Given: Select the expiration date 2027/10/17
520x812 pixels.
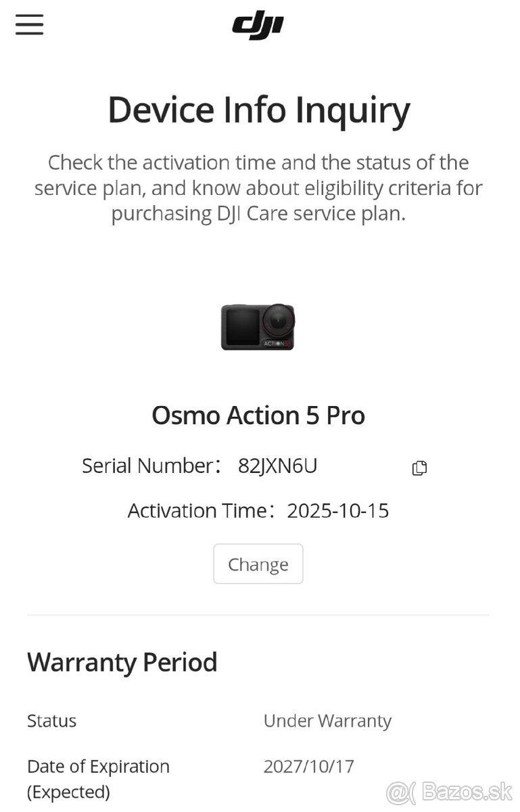Looking at the screenshot, I should (308, 765).
